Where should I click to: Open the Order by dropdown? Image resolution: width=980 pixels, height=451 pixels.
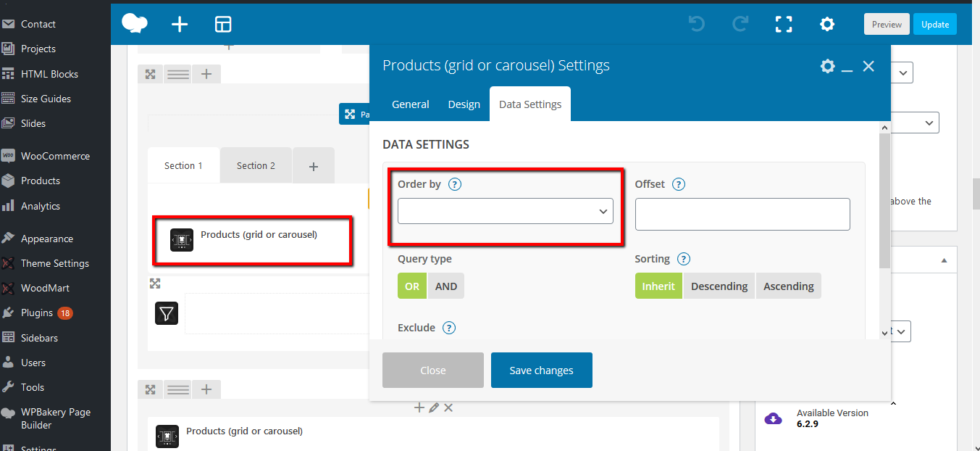pyautogui.click(x=506, y=211)
